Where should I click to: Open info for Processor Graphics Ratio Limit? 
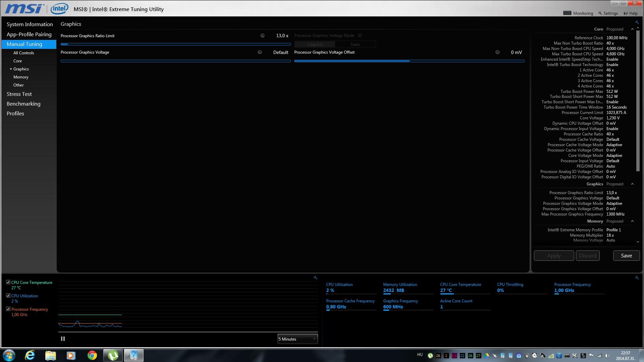pyautogui.click(x=262, y=36)
